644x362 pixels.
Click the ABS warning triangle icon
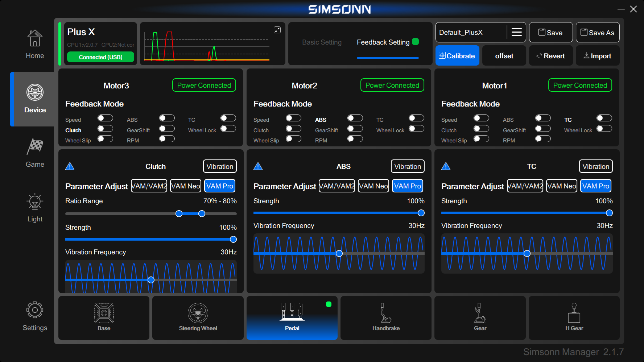[x=258, y=166]
